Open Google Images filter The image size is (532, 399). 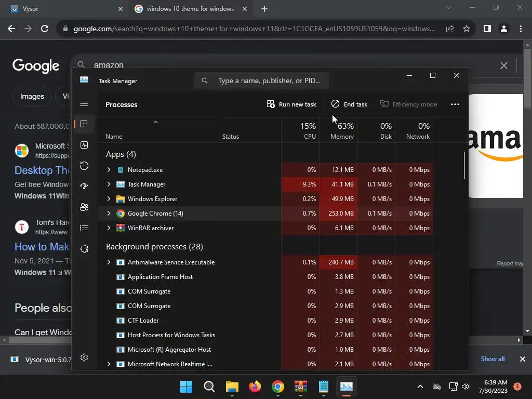pos(32,96)
